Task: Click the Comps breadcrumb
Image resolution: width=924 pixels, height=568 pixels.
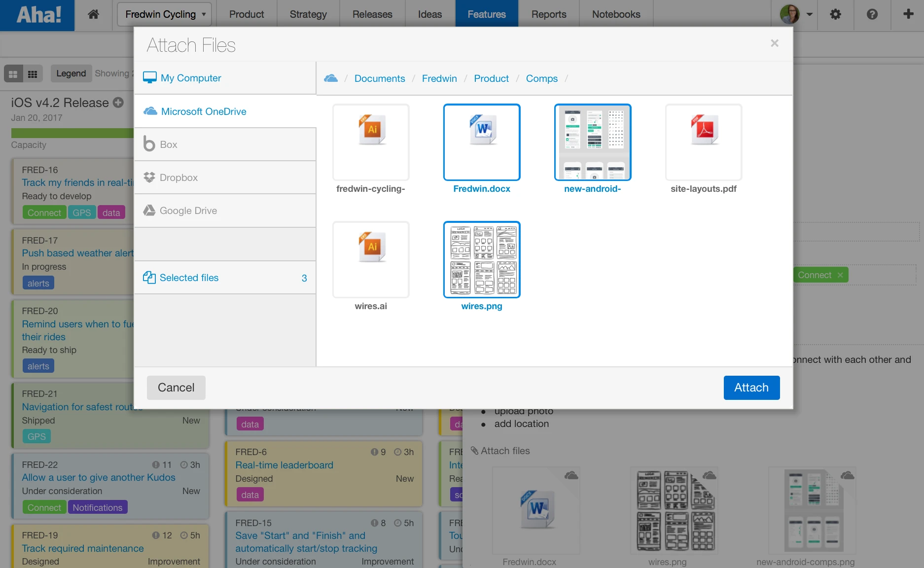Action: click(x=542, y=78)
